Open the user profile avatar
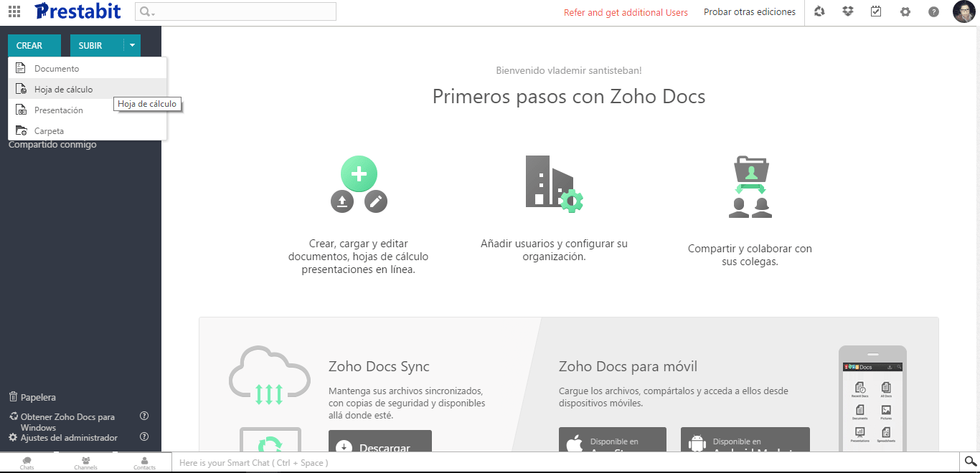 coord(963,11)
